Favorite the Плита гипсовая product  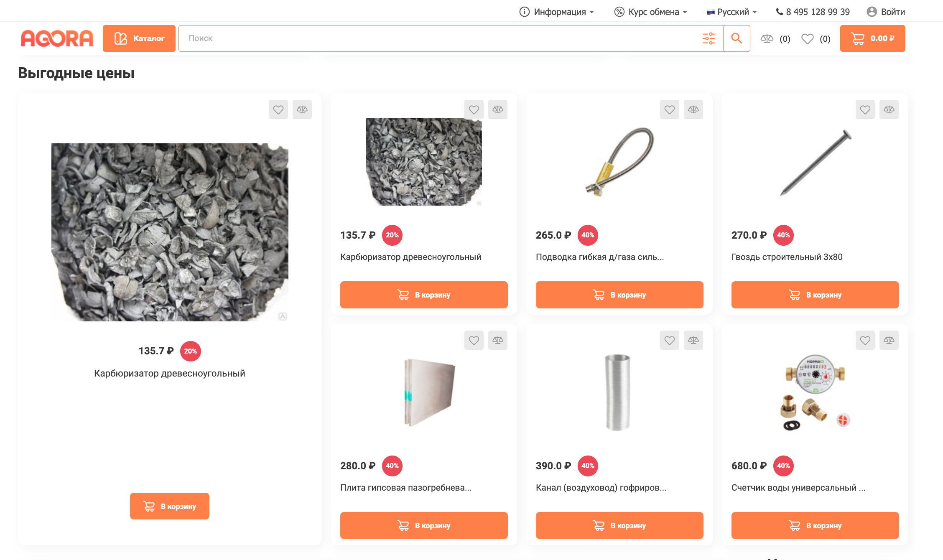point(474,340)
